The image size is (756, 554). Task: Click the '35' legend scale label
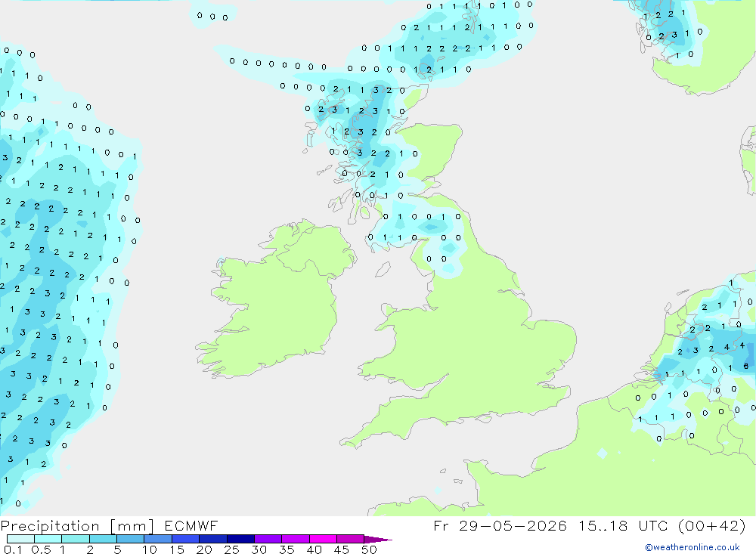287,549
